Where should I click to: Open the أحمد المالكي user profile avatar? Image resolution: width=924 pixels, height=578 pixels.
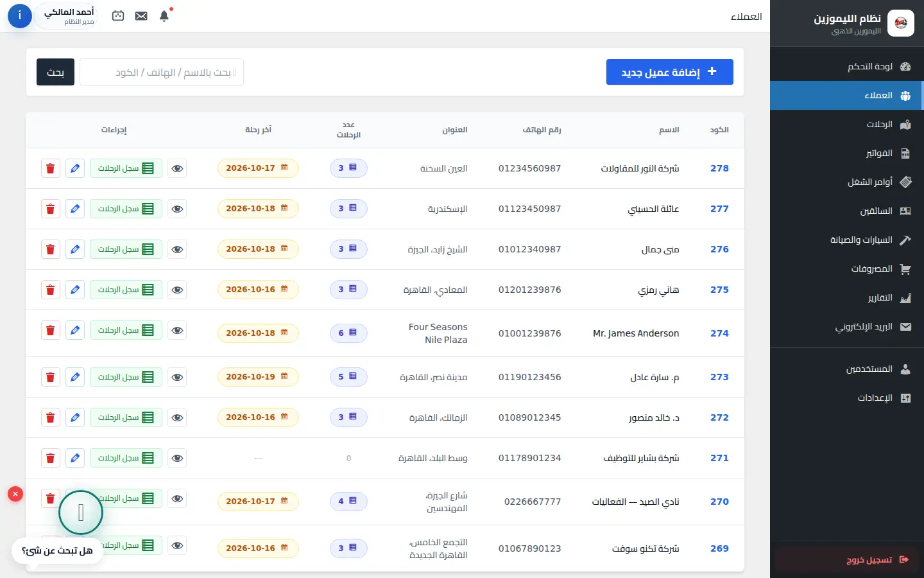pyautogui.click(x=20, y=15)
